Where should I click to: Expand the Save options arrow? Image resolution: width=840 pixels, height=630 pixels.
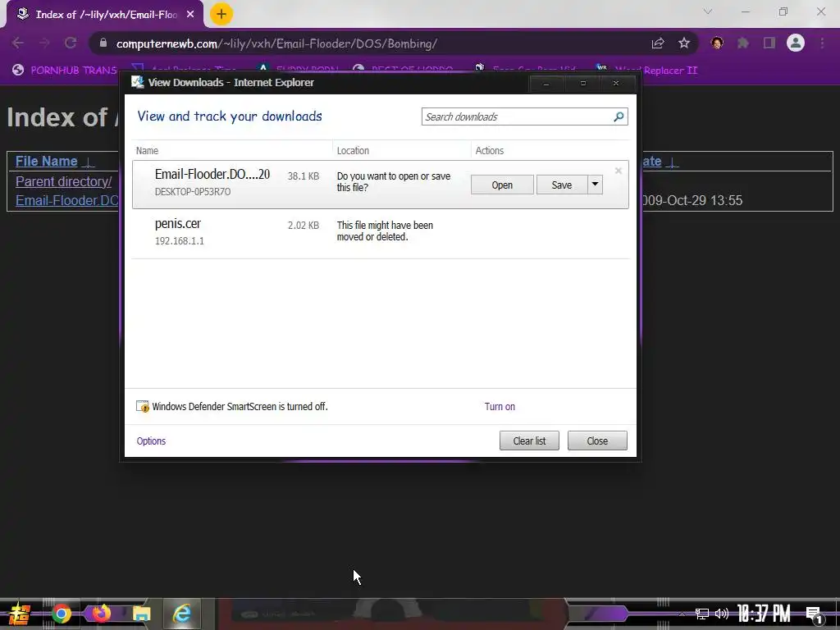(596, 185)
